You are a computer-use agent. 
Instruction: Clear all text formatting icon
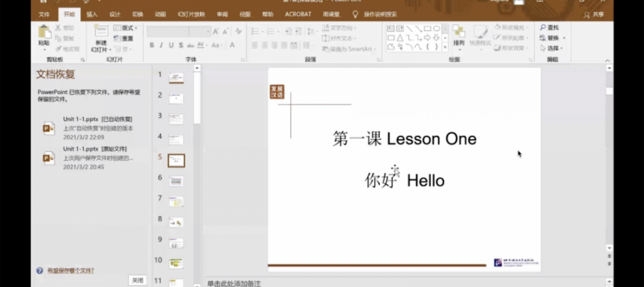239,32
